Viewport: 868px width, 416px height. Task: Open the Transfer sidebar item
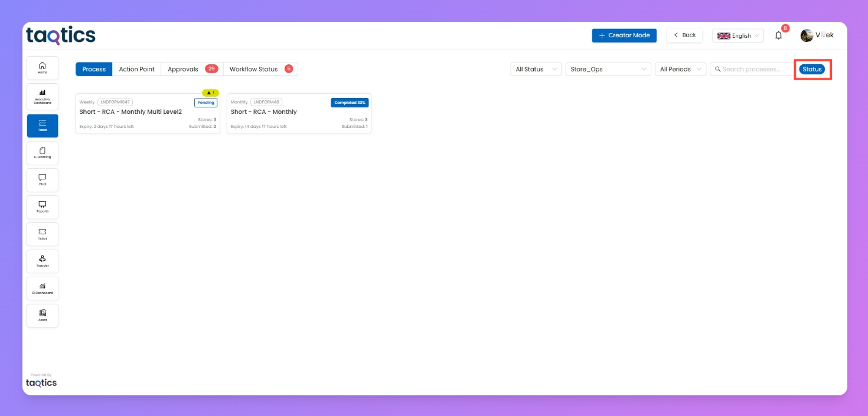tap(43, 261)
